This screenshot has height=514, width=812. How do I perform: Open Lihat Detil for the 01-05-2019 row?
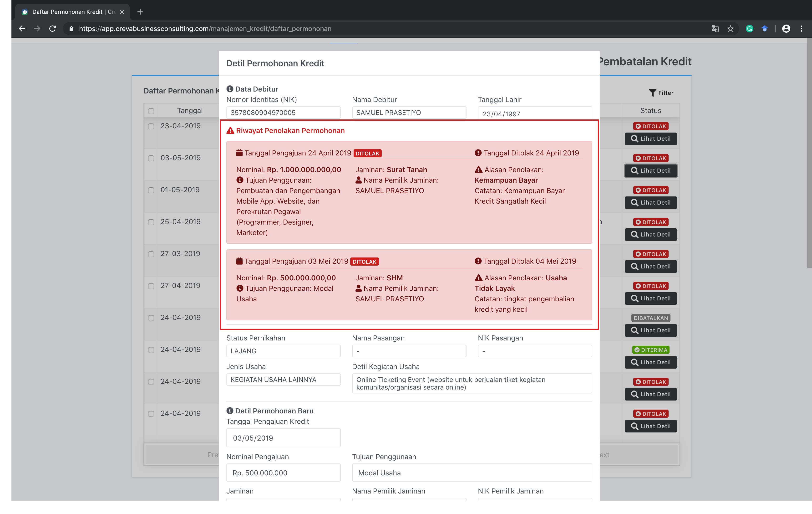[650, 202]
